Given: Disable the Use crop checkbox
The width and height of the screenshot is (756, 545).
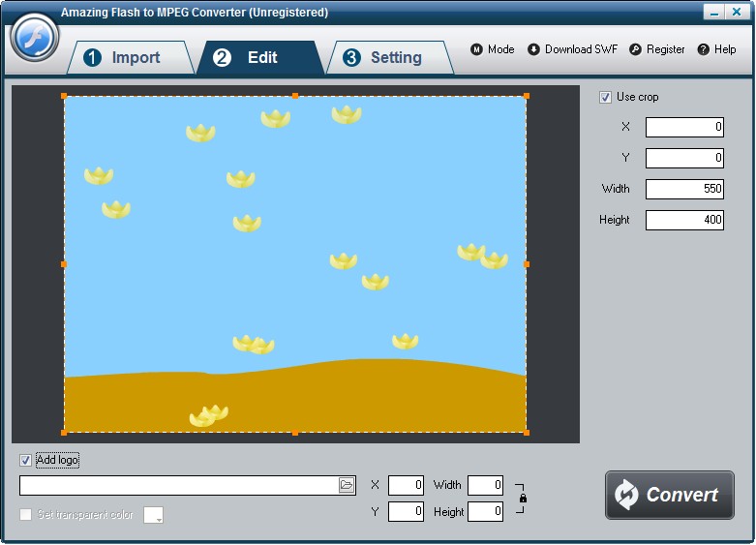Looking at the screenshot, I should (x=605, y=97).
